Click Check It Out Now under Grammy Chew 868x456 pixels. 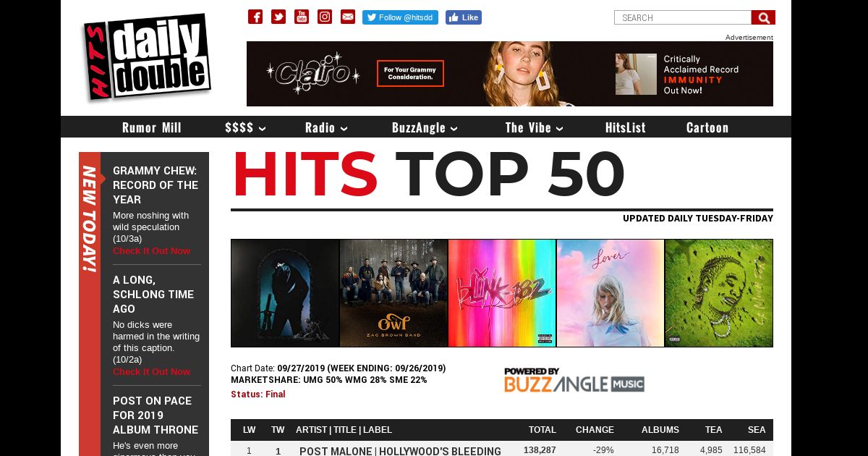151,251
